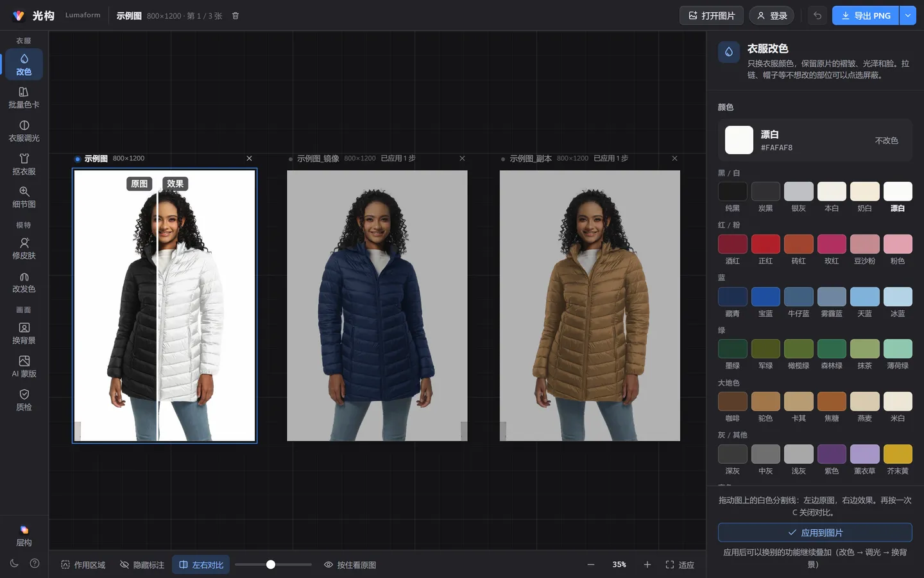Screen dimensions: 924x578
Task: Click 按住看原图 to view original
Action: coord(350,565)
